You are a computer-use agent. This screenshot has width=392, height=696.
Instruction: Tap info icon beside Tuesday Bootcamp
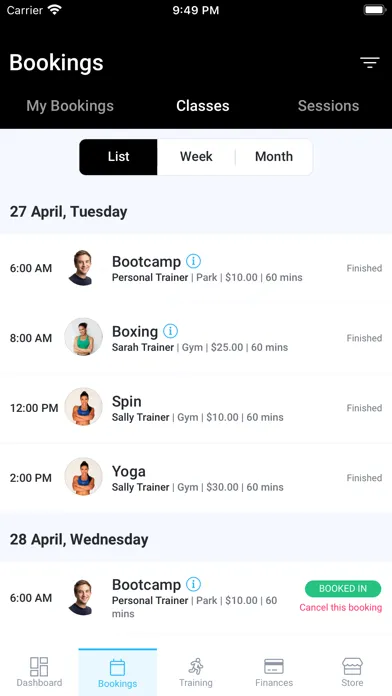click(193, 261)
